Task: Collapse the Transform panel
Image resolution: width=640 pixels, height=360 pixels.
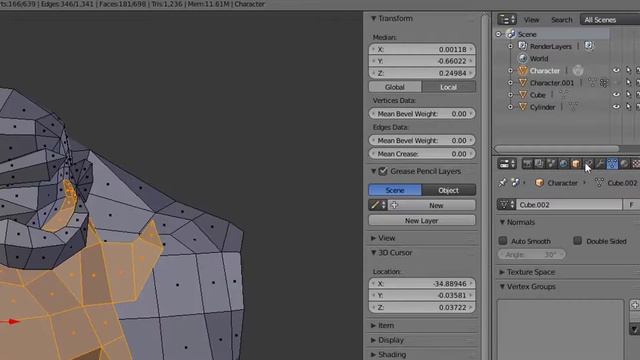Action: click(x=373, y=18)
